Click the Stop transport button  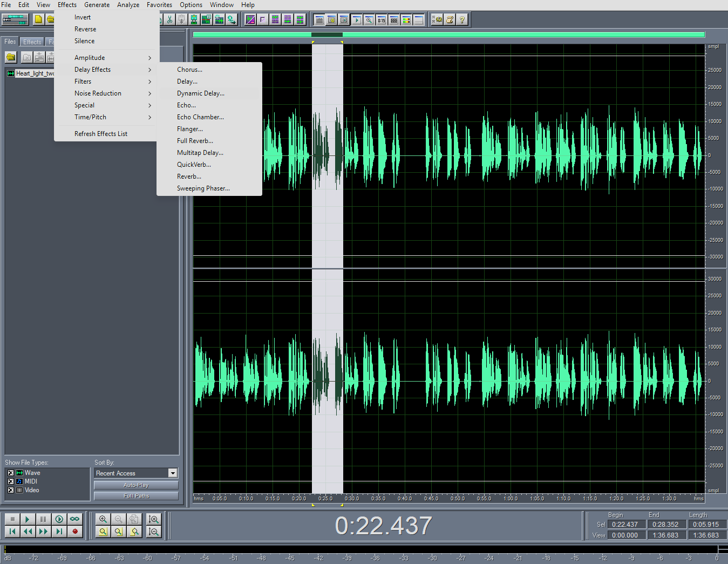pos(12,519)
